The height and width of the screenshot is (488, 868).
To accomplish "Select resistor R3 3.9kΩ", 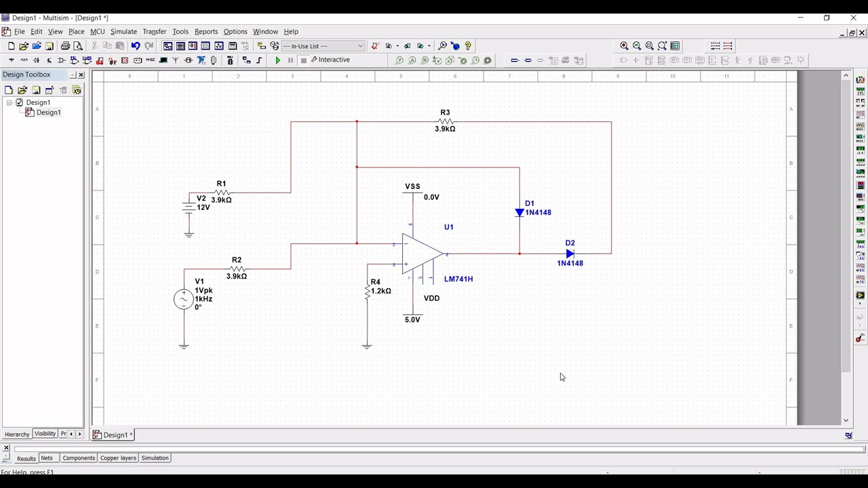I will pyautogui.click(x=445, y=121).
